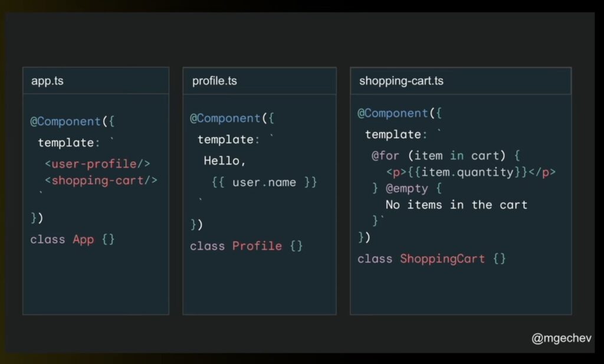This screenshot has width=604, height=364.
Task: Click the closing }) in shopping-cart.ts panel
Action: coord(364,237)
